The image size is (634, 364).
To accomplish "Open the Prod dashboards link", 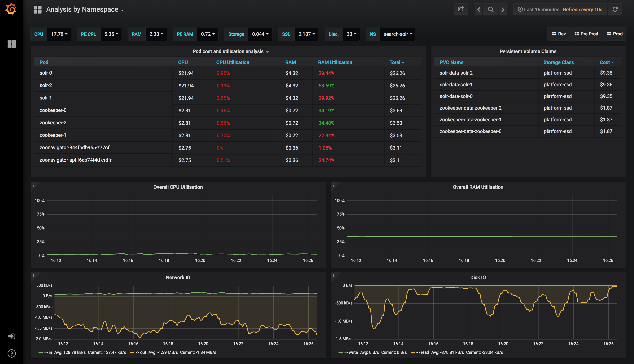I will [x=615, y=34].
